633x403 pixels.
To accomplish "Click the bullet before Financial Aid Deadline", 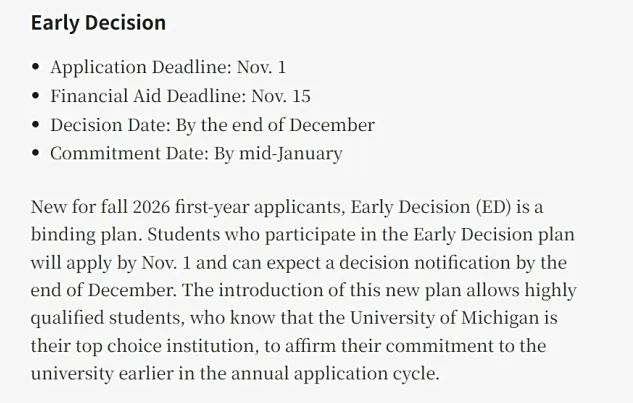I will pos(36,96).
